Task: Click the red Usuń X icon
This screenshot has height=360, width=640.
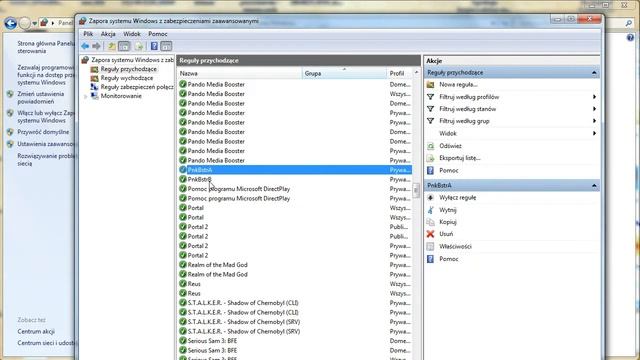Action: tap(430, 234)
